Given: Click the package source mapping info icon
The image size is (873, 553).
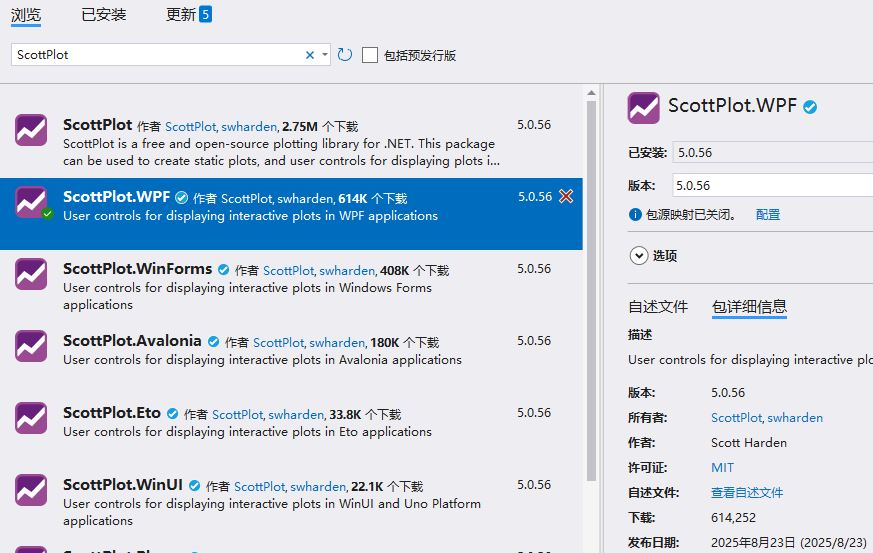Looking at the screenshot, I should pyautogui.click(x=635, y=214).
